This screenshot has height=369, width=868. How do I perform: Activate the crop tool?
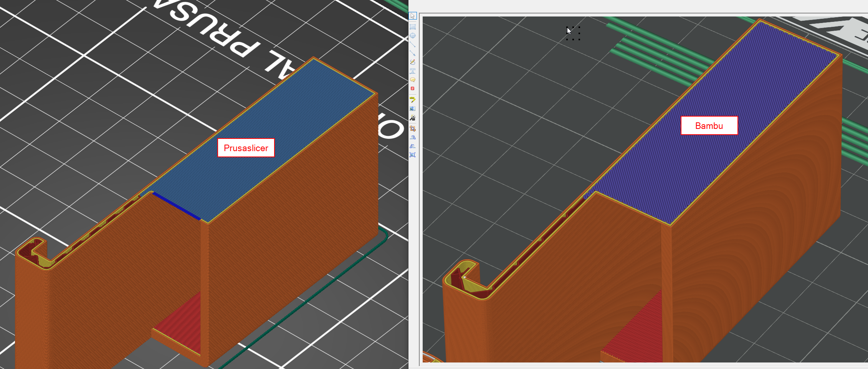click(x=413, y=128)
